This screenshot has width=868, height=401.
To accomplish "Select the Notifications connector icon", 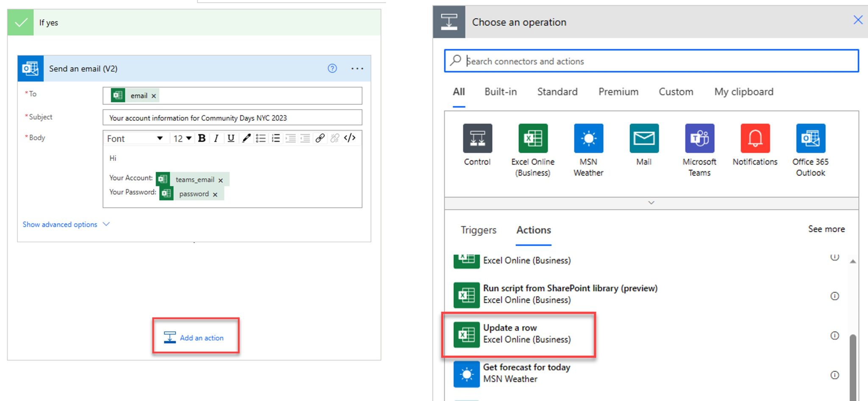I will (x=755, y=138).
